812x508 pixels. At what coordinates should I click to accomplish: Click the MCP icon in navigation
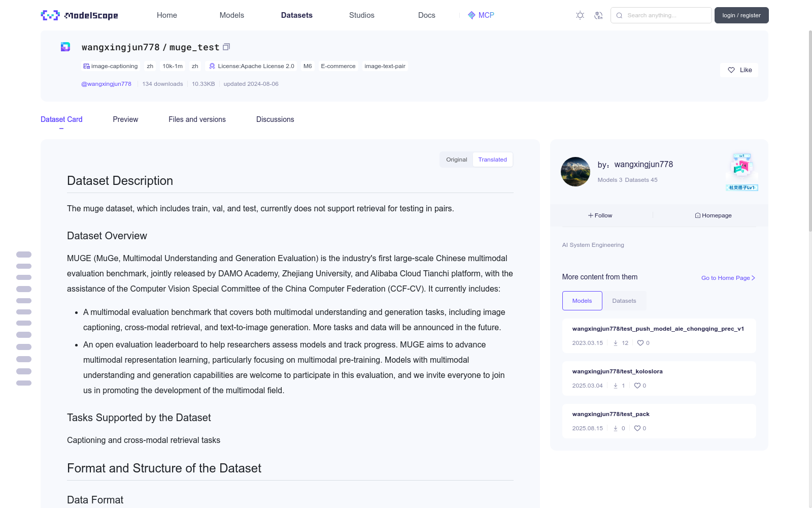471,15
